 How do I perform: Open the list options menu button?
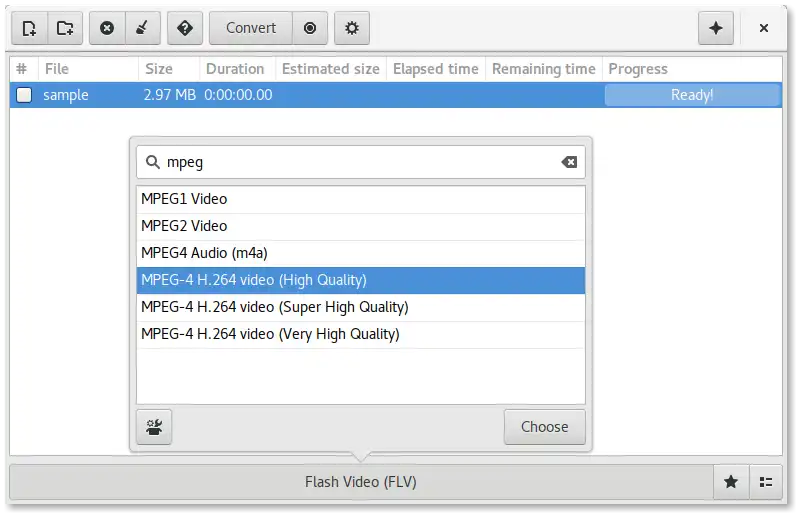coord(766,482)
